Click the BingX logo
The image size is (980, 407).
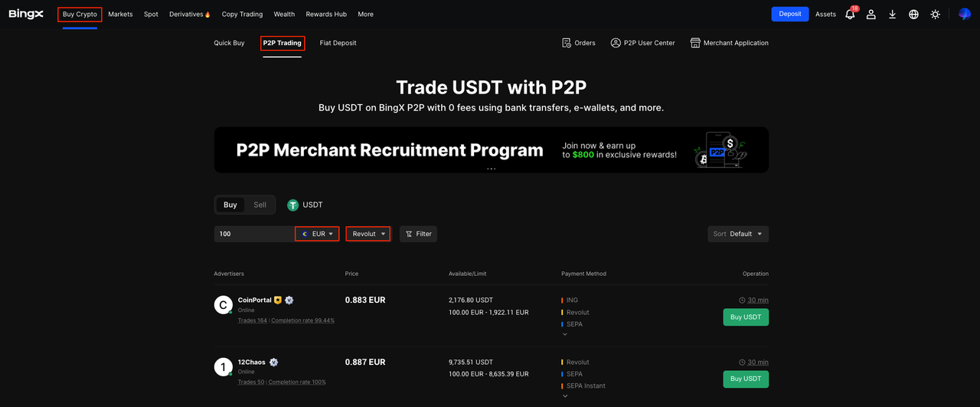point(26,14)
